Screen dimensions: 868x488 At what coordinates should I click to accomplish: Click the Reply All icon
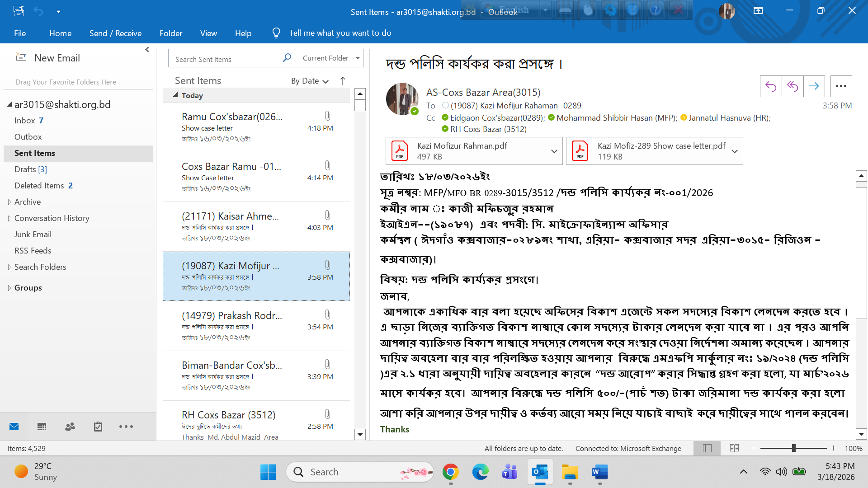pos(793,86)
